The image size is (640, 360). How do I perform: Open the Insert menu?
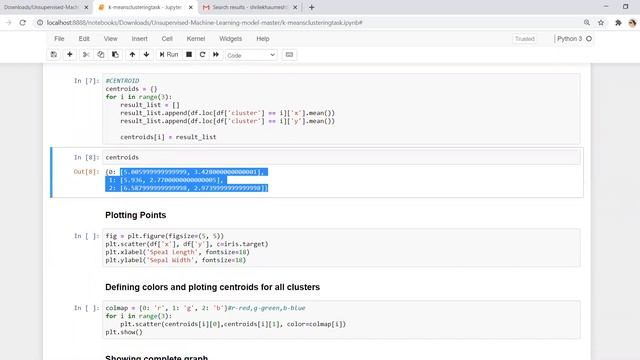[x=140, y=39]
